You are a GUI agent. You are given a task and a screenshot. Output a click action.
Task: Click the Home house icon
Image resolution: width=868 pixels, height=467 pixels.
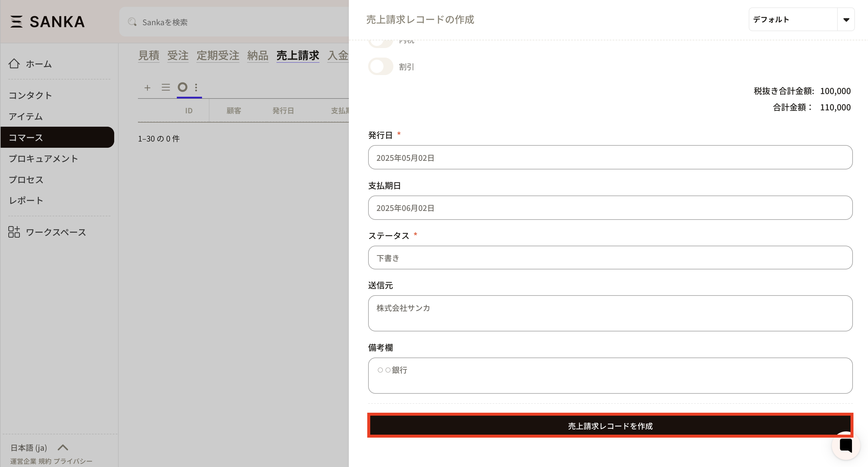(x=14, y=63)
